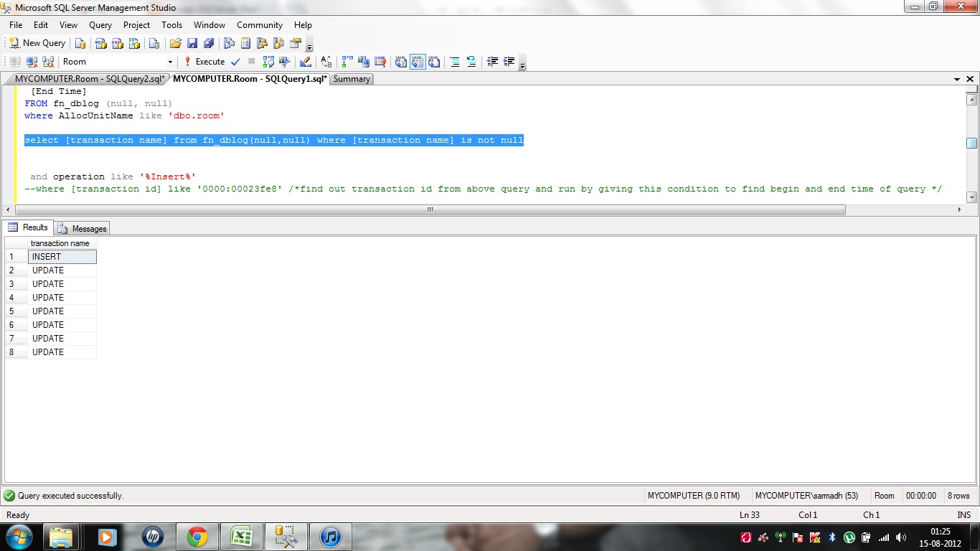Viewport: 980px width, 551px height.
Task: Switch to the Messages tab
Action: (81, 228)
